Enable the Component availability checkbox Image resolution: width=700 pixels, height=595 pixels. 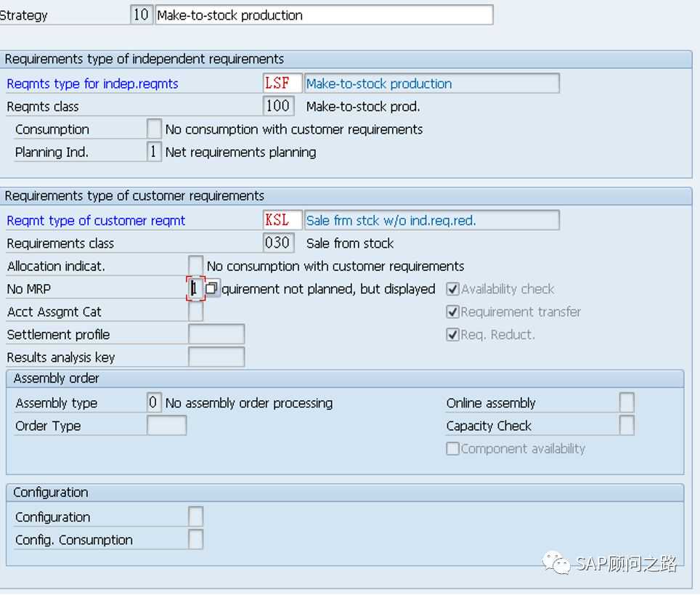(x=453, y=449)
